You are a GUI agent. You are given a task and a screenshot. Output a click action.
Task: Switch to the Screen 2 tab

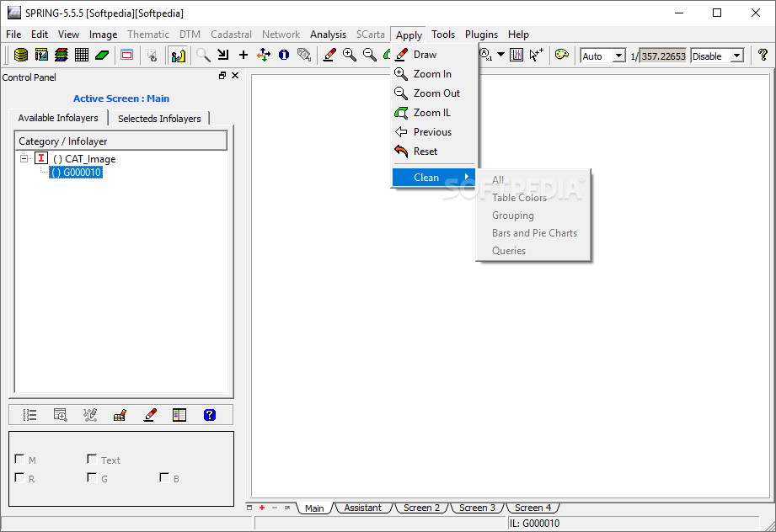421,508
